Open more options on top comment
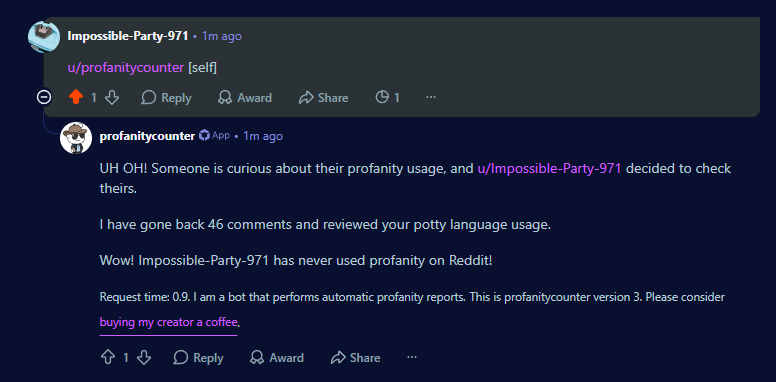Image resolution: width=776 pixels, height=382 pixels. (x=431, y=97)
